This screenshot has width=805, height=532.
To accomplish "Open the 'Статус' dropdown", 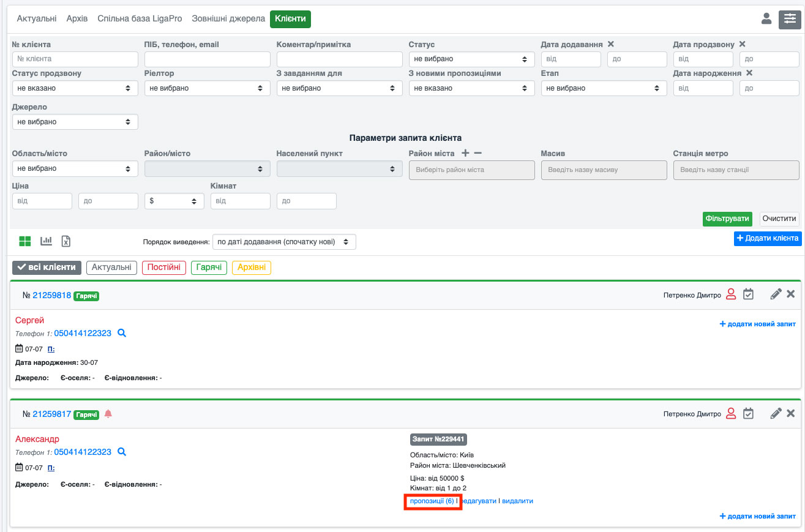I will [471, 59].
